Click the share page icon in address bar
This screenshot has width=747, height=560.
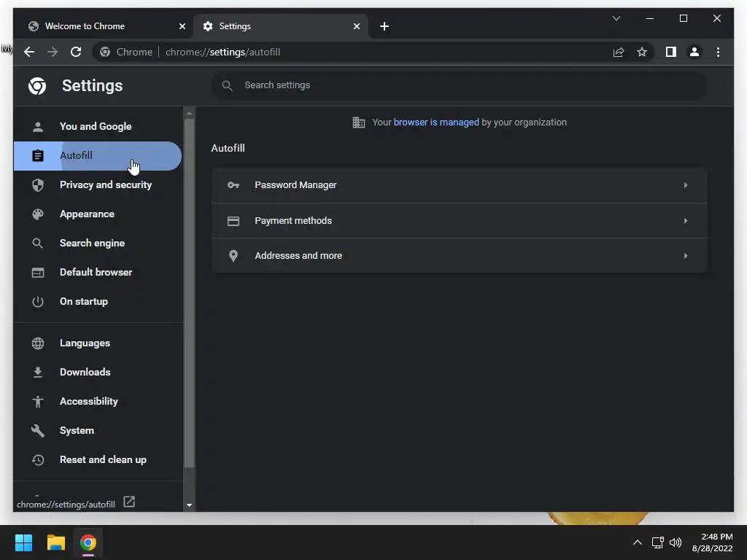619,52
